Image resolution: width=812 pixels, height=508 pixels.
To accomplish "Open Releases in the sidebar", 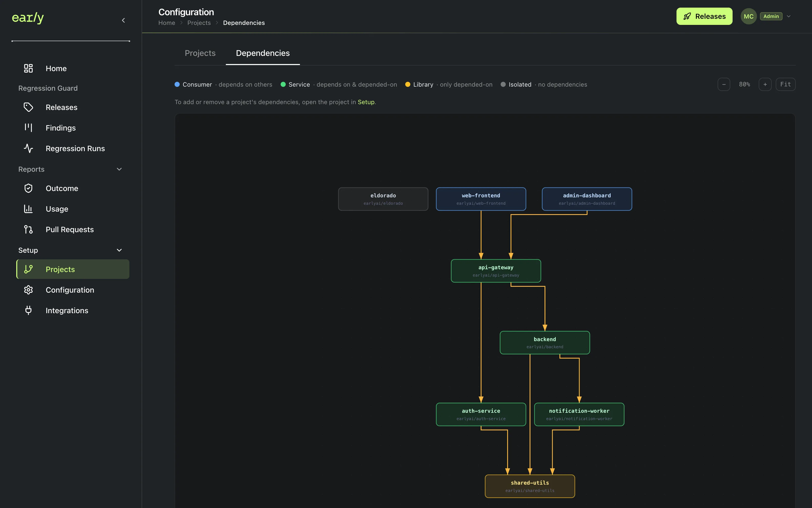I will (73, 107).
